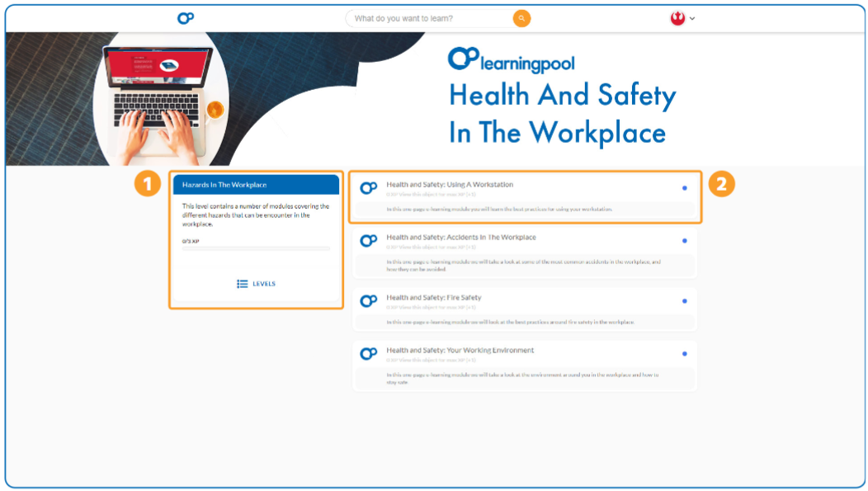Click the orange search button

pos(521,18)
